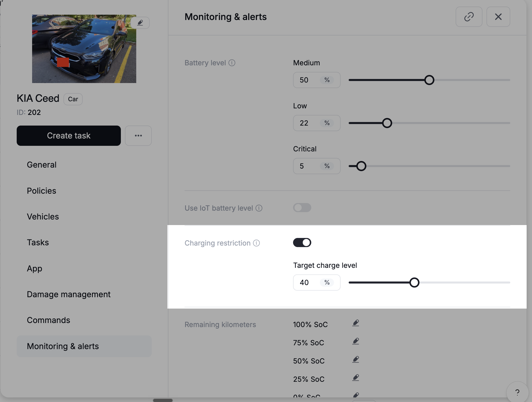The image size is (532, 402).
Task: Click the Medium battery level slider handle
Action: (429, 80)
